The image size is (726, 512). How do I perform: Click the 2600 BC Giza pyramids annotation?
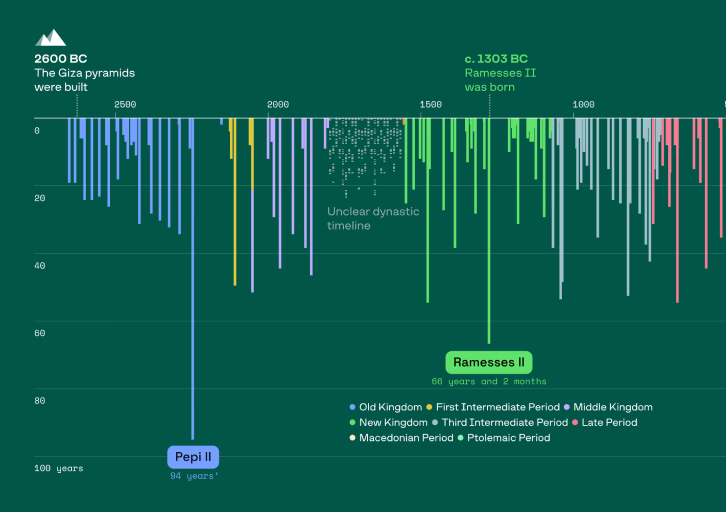[84, 73]
